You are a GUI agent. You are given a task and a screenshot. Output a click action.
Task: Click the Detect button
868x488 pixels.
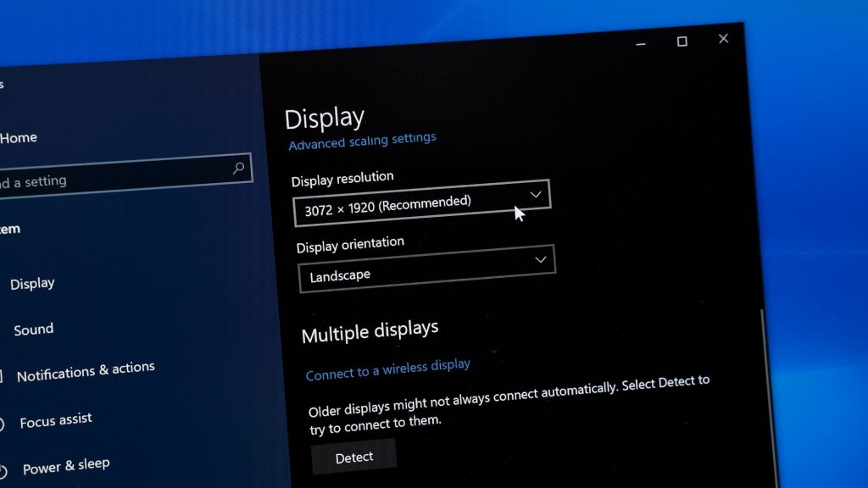(x=353, y=457)
